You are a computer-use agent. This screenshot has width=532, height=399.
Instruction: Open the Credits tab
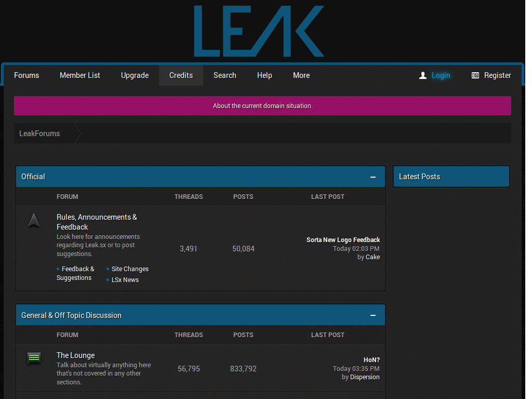click(181, 75)
